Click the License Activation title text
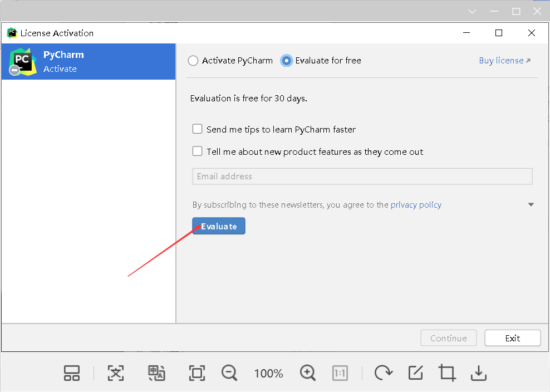Viewport: 550px width, 392px height. pyautogui.click(x=57, y=33)
